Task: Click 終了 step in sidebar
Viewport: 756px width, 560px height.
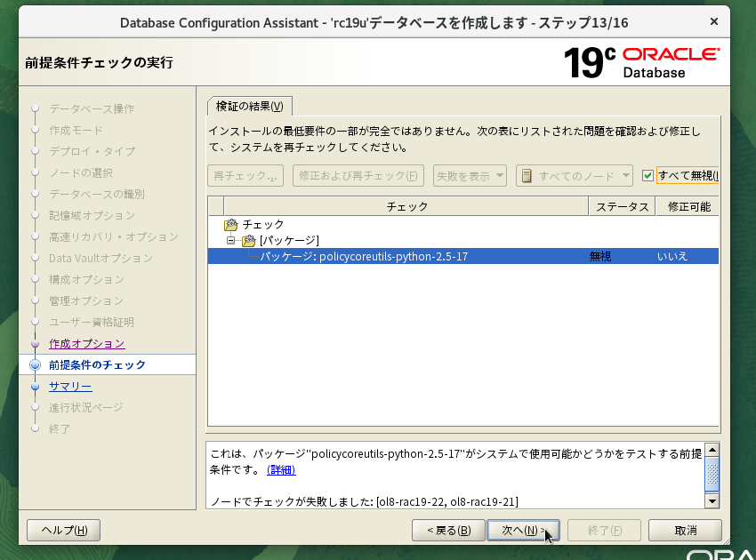Action: [60, 429]
